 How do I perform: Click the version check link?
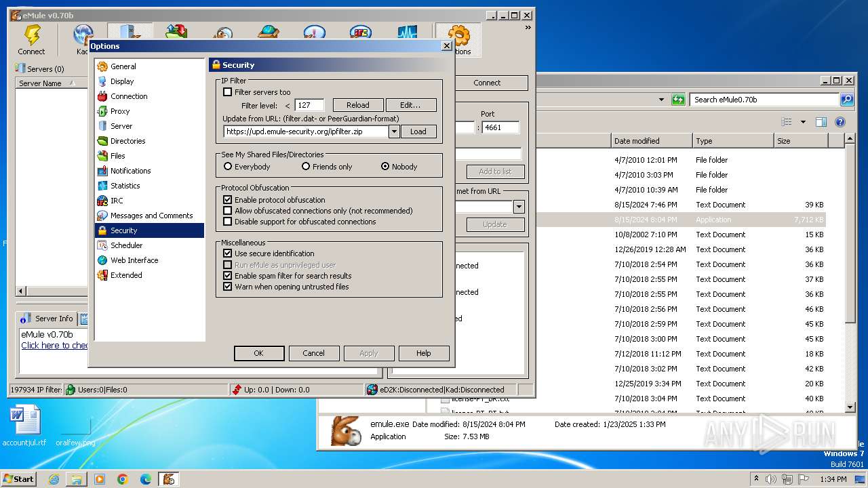(54, 346)
